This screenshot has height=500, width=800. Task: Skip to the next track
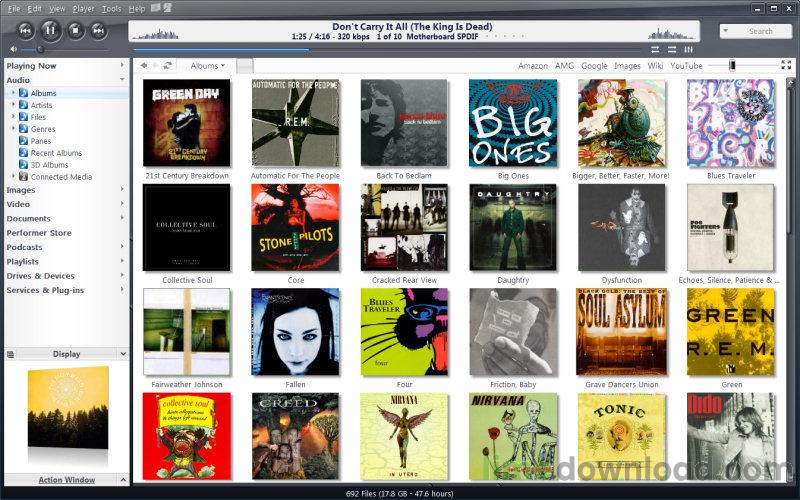[99, 31]
